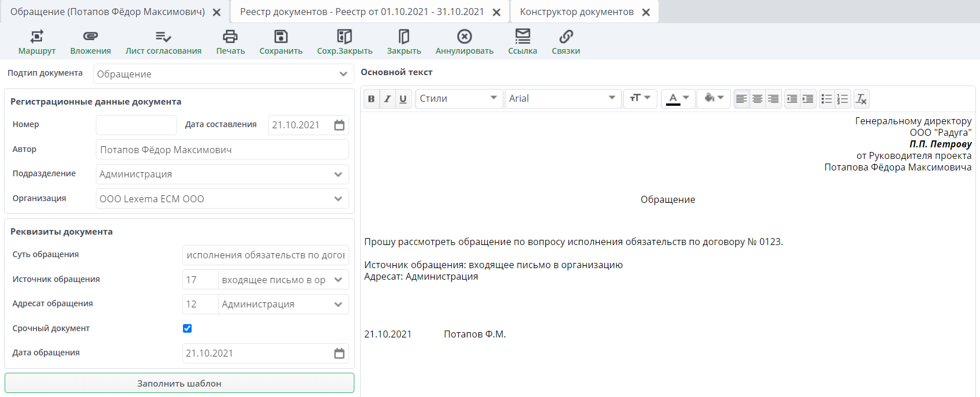Toggle the Срочный документ checkbox
Image resolution: width=980 pixels, height=397 pixels.
tap(187, 328)
